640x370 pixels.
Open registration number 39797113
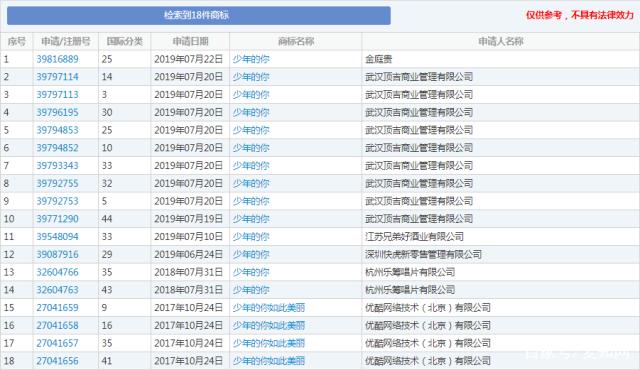pos(57,95)
